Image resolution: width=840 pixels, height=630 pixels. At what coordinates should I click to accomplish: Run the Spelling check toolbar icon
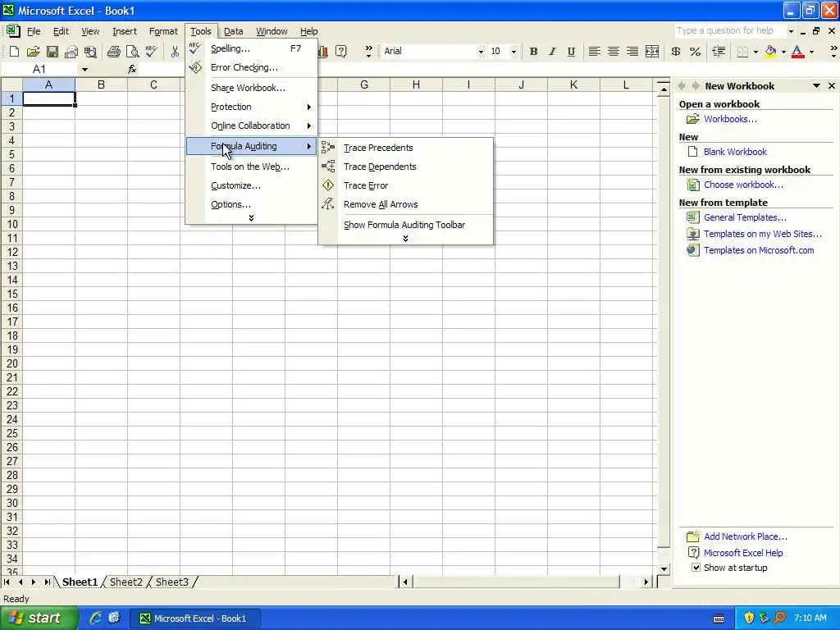[x=152, y=52]
